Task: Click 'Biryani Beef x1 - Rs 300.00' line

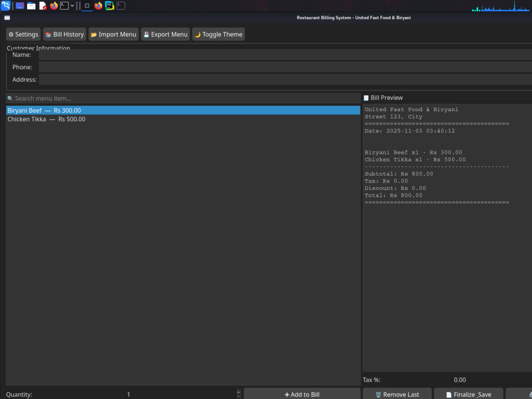Action: tap(413, 152)
